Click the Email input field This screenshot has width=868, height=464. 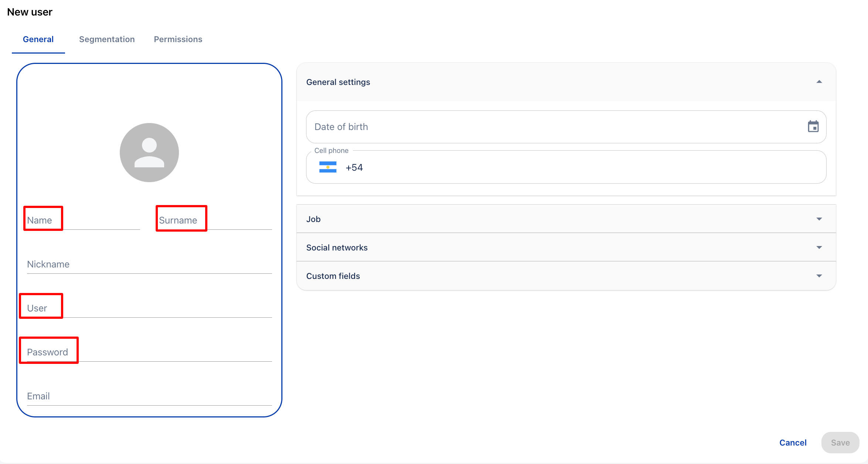pos(149,396)
